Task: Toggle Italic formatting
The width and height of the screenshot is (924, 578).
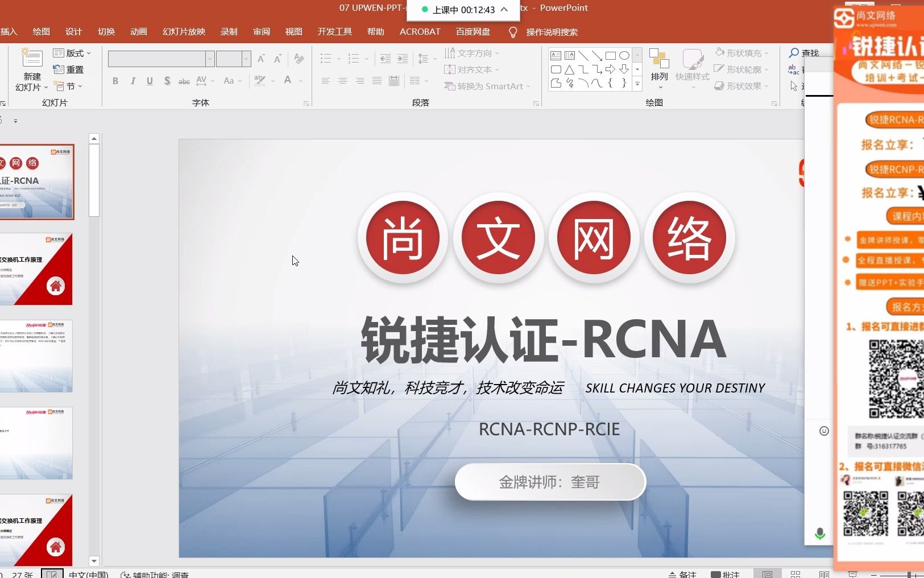Action: click(132, 81)
